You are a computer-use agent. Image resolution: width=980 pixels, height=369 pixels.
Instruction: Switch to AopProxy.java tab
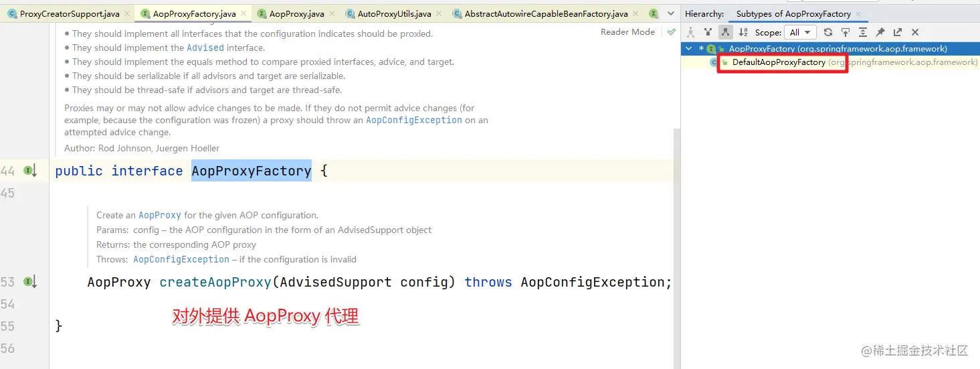click(x=297, y=13)
